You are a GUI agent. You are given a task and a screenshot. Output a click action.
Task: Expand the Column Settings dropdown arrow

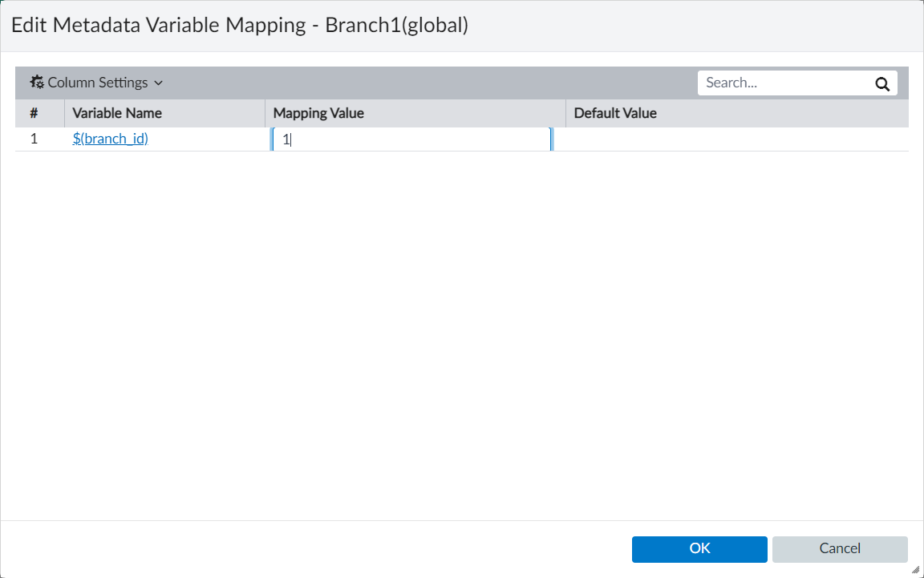pyautogui.click(x=158, y=83)
